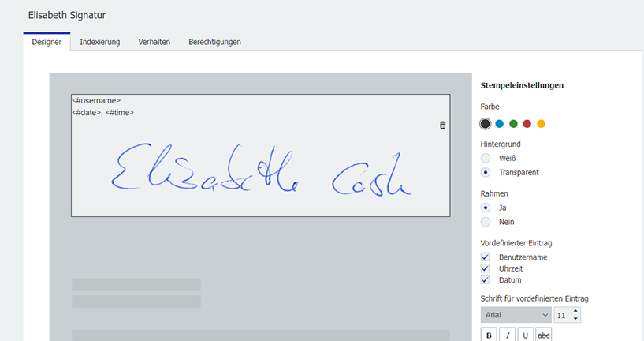
Task: Increase font size with stepper up arrow
Action: (x=575, y=312)
